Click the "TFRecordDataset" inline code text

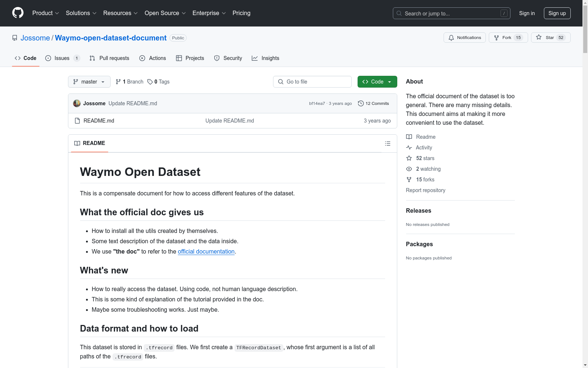259,348
